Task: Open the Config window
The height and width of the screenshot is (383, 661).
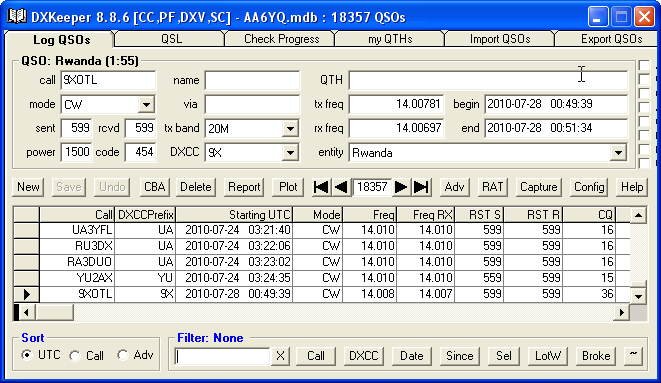Action: pyautogui.click(x=589, y=187)
